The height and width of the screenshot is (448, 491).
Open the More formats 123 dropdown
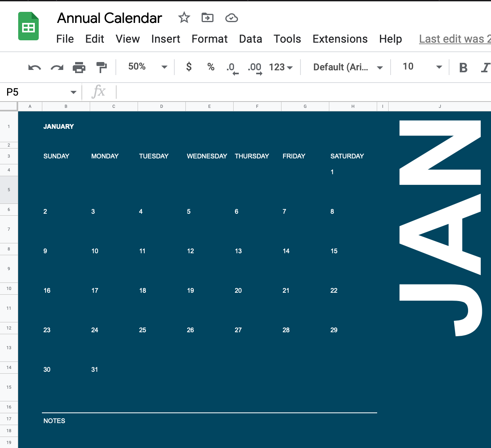point(281,67)
